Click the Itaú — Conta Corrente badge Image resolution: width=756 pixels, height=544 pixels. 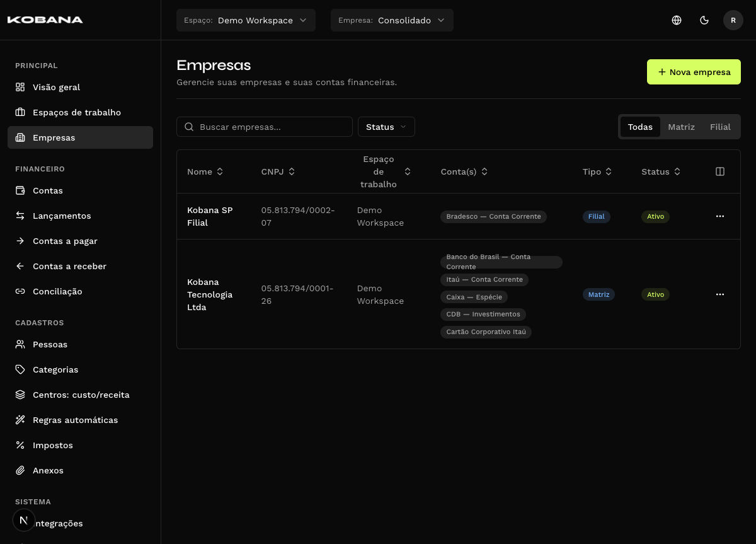[484, 279]
